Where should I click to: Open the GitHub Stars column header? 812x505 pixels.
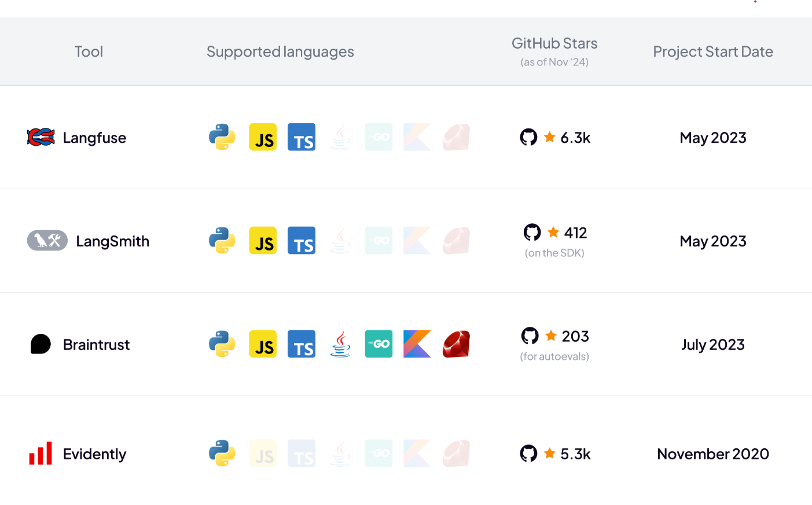[554, 43]
